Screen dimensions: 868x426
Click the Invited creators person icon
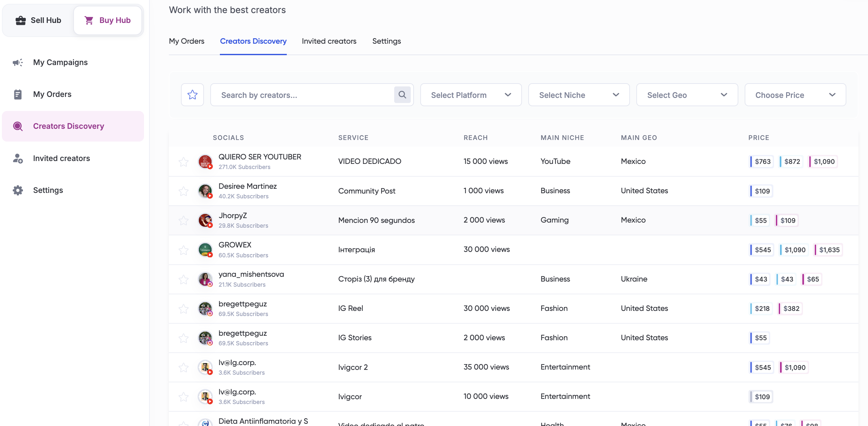[x=18, y=158]
